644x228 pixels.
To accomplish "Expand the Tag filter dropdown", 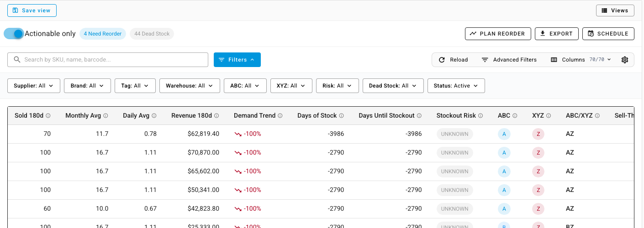I will point(135,86).
